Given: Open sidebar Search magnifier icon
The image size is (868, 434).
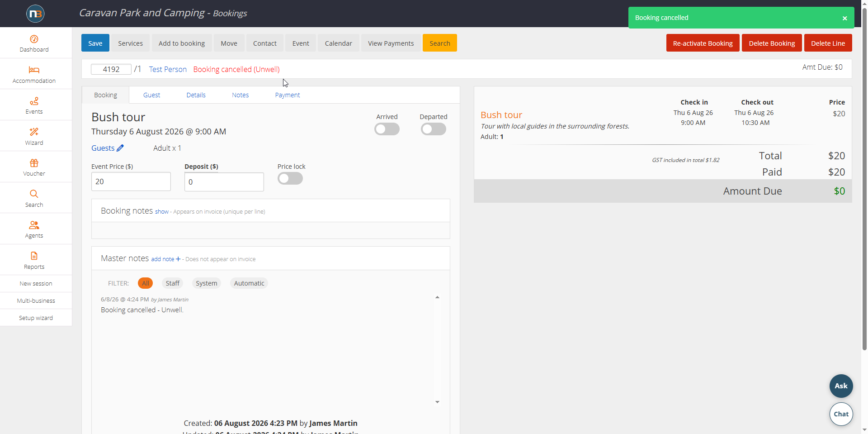Looking at the screenshot, I should click(x=34, y=194).
